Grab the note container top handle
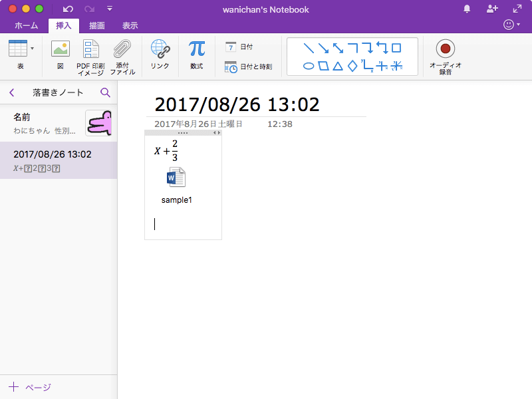This screenshot has height=399, width=532. (182, 133)
